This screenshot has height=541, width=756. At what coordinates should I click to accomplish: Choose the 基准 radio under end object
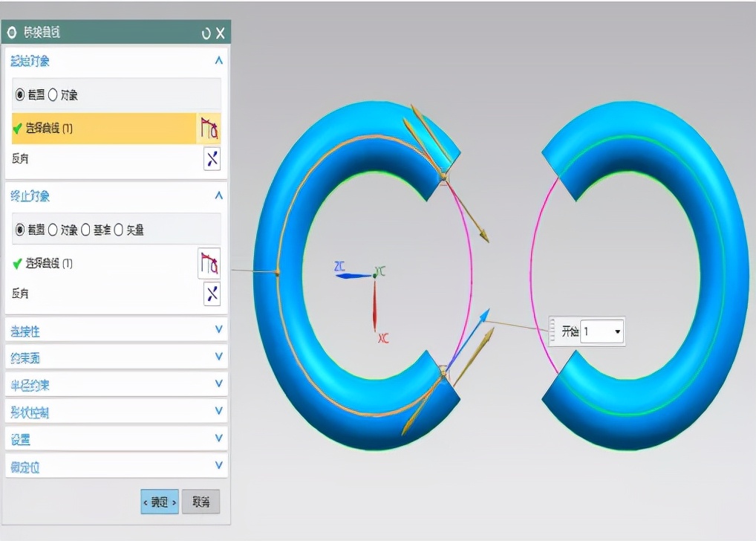85,230
